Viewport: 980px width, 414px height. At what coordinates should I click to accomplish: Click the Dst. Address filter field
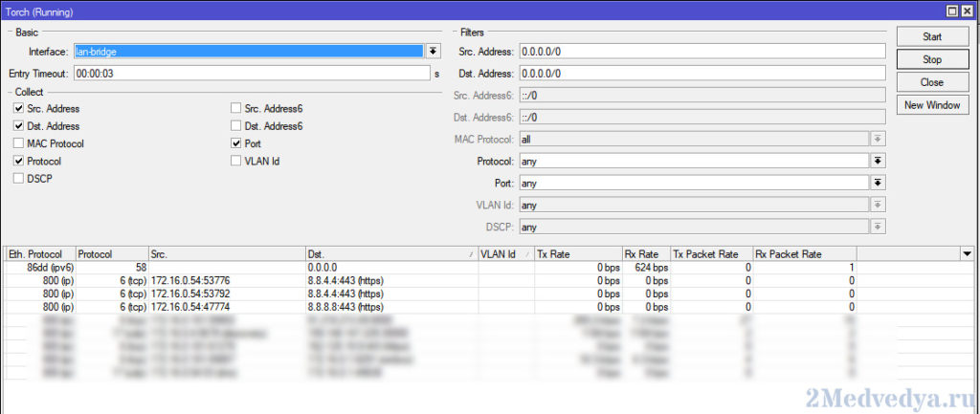tap(702, 73)
